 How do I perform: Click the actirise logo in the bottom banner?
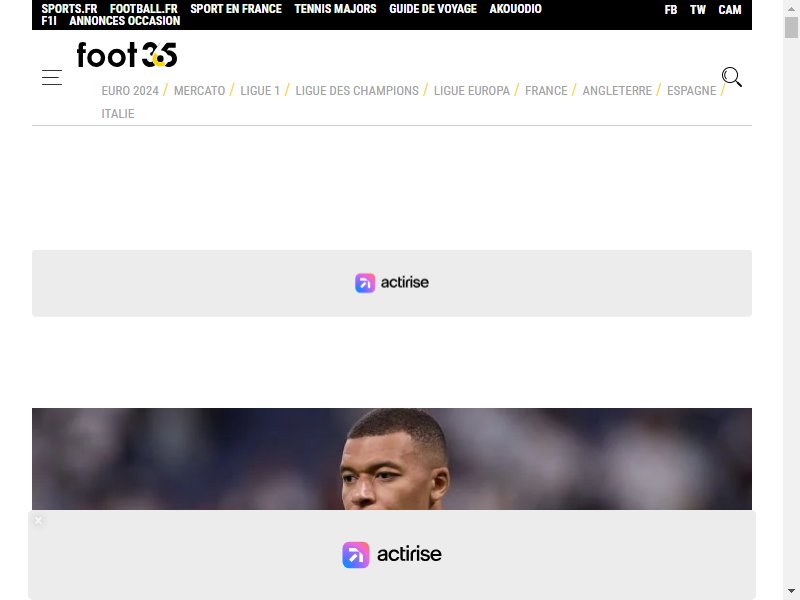click(392, 555)
